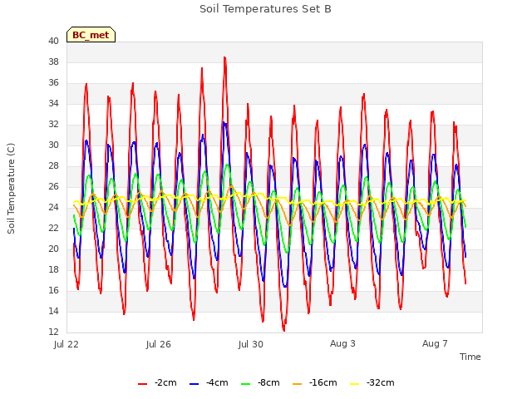Click the 34 y-axis tick label
Screen dimensions: 532x399
click(x=53, y=103)
